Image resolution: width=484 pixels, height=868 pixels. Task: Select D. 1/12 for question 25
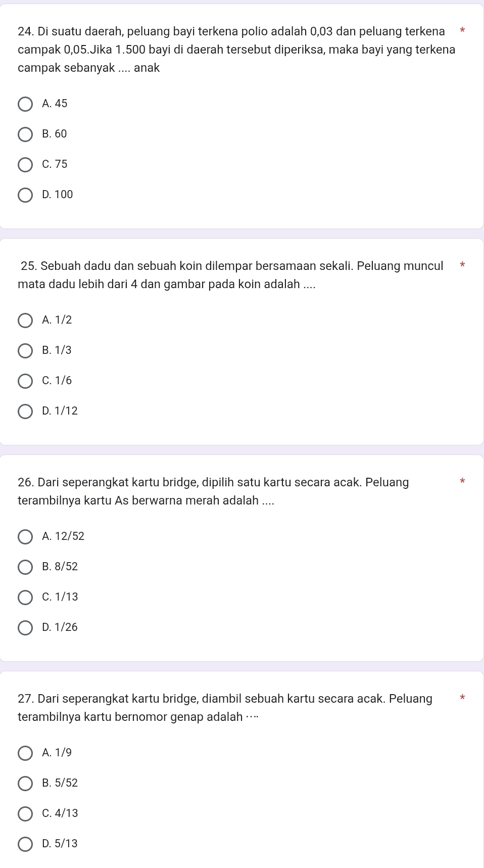point(25,412)
